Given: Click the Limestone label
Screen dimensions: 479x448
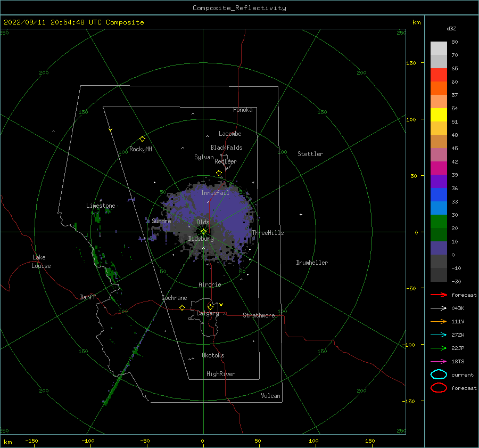Looking at the screenshot, I should 101,206.
